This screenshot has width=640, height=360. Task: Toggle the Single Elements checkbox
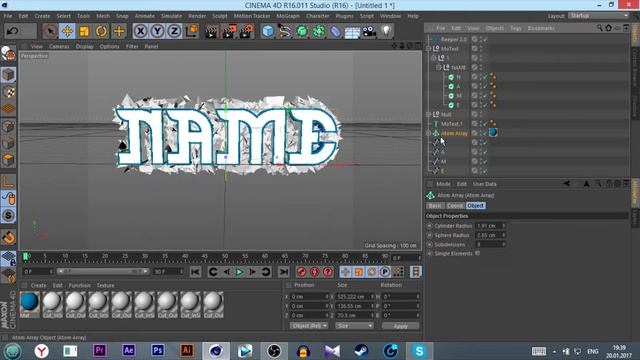pyautogui.click(x=478, y=253)
